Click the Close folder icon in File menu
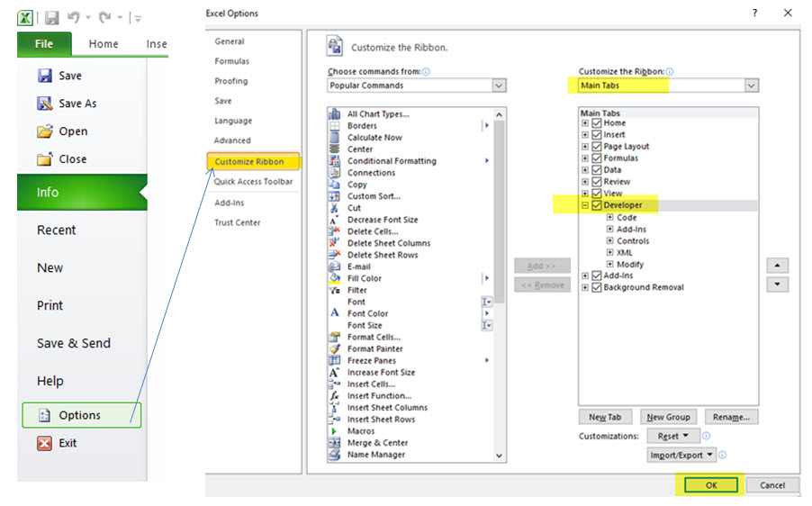 pyautogui.click(x=45, y=159)
